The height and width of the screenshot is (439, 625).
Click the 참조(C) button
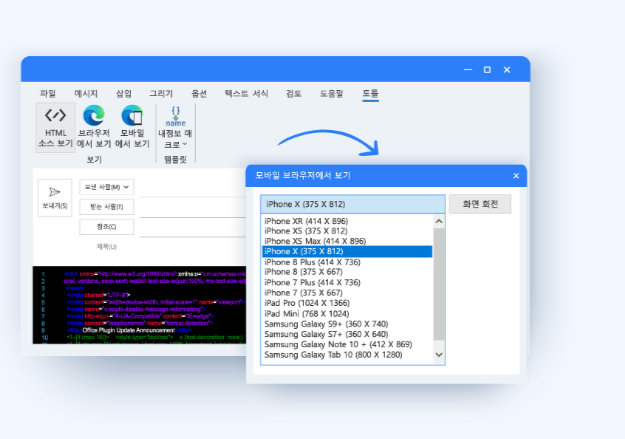tap(106, 227)
